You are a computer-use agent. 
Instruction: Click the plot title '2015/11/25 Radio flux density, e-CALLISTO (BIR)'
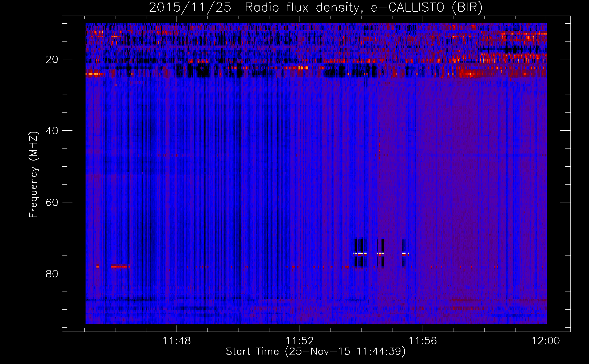pyautogui.click(x=316, y=8)
